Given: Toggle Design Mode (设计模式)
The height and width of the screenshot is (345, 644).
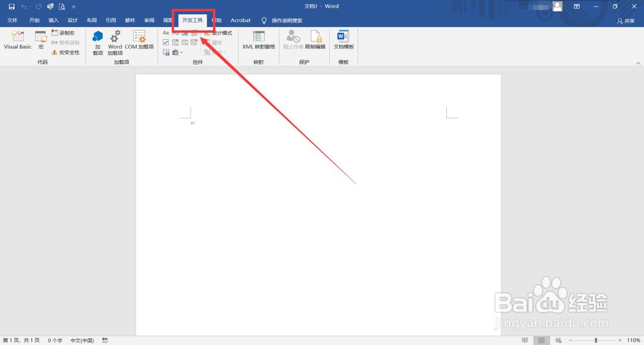Looking at the screenshot, I should tap(218, 33).
